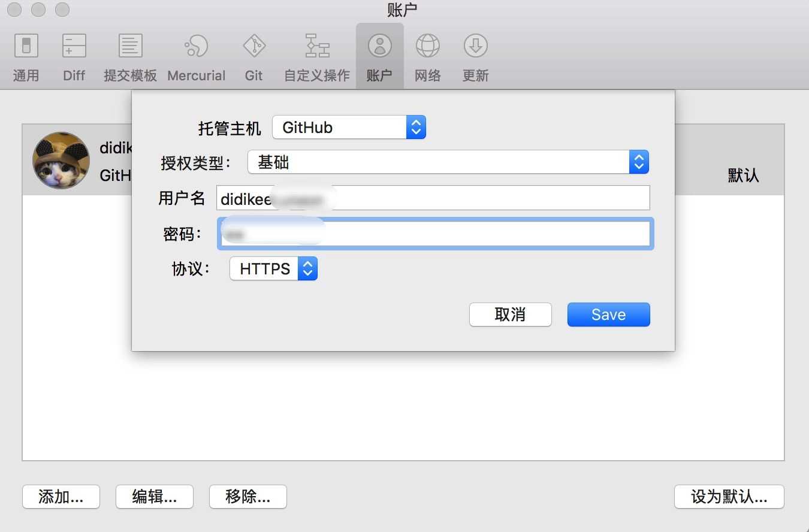Open the Git preferences icon
Screen dimensions: 809x532
point(253,58)
